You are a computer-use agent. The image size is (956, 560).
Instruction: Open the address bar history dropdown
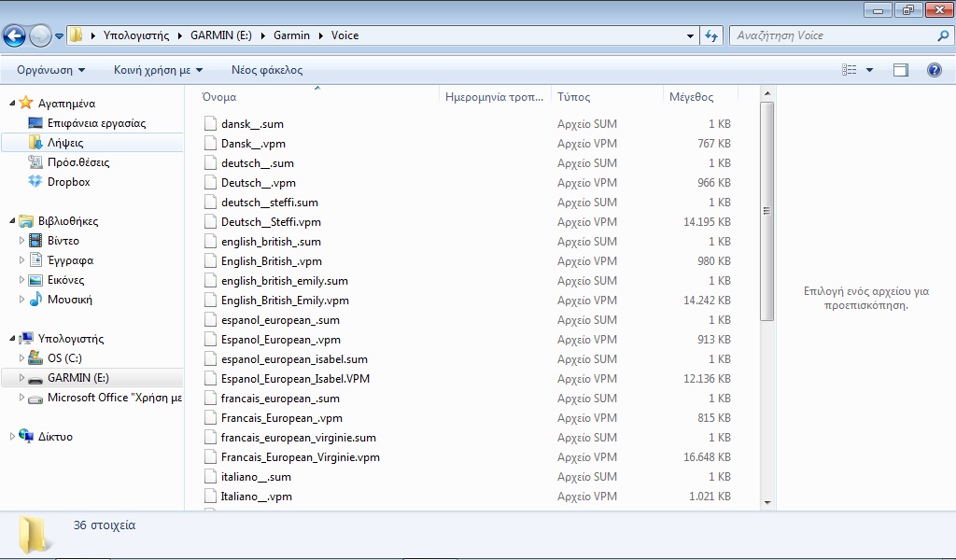pyautogui.click(x=690, y=36)
